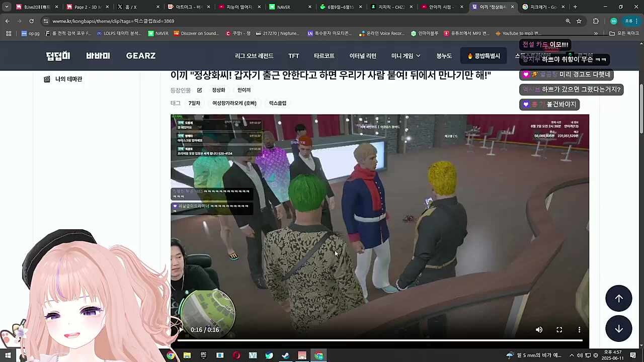Toggle fullscreen on the video player
The height and width of the screenshot is (362, 644).
[559, 330]
